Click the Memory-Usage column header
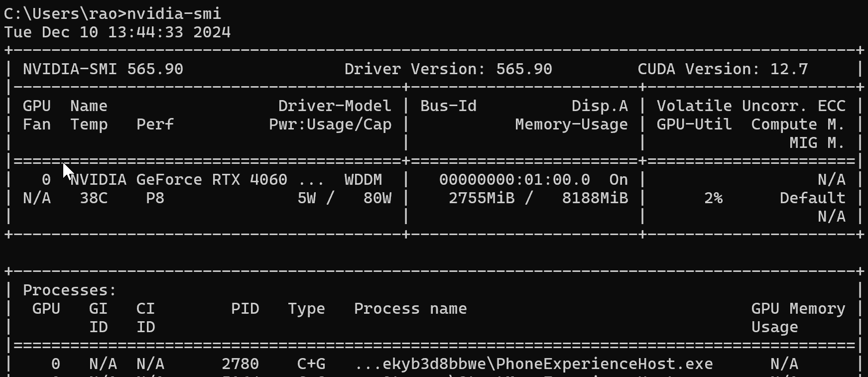The width and height of the screenshot is (868, 377). [x=571, y=124]
